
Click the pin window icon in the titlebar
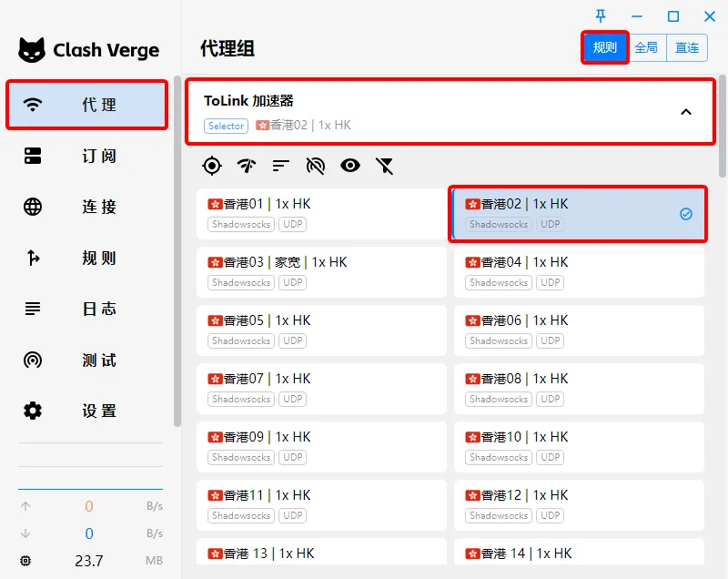point(601,16)
